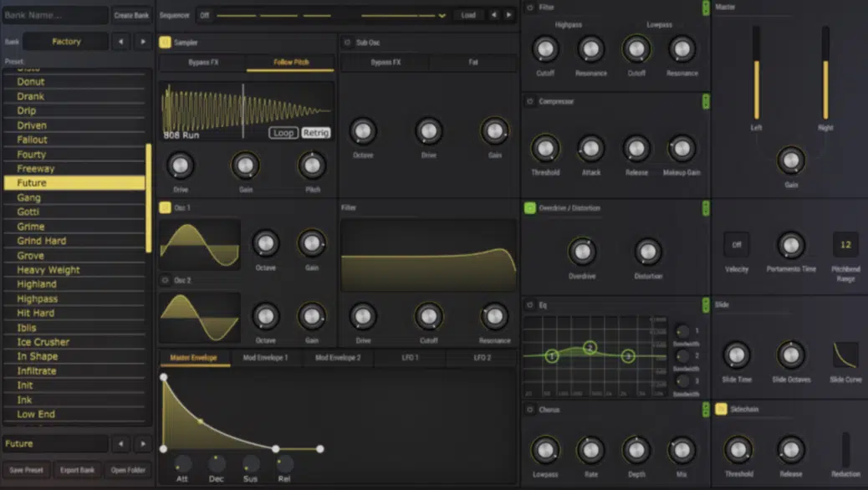Image resolution: width=868 pixels, height=490 pixels.
Task: Open the LFO 2 tab
Action: [x=483, y=358]
